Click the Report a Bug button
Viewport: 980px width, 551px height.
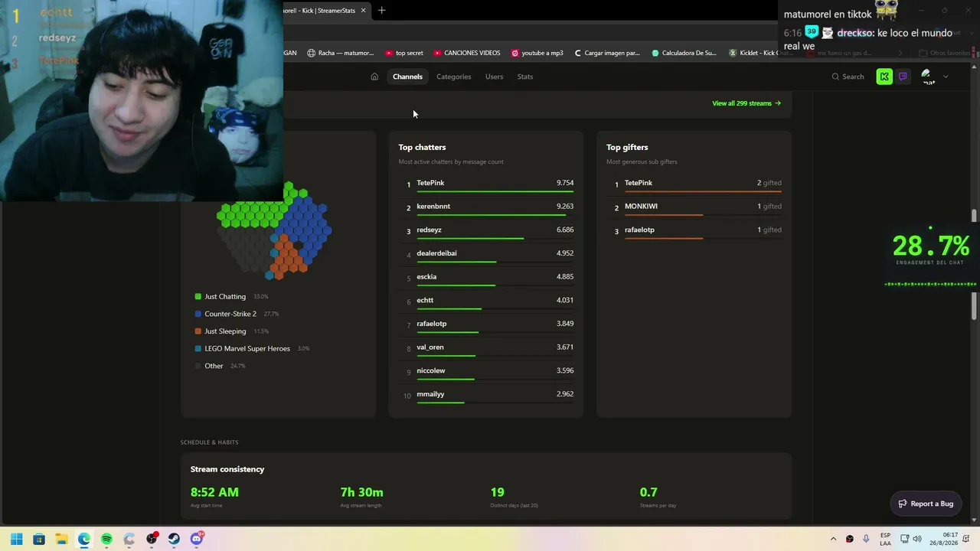926,504
